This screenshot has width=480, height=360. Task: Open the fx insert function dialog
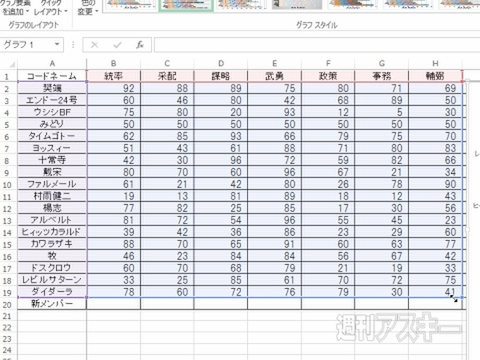[x=140, y=45]
